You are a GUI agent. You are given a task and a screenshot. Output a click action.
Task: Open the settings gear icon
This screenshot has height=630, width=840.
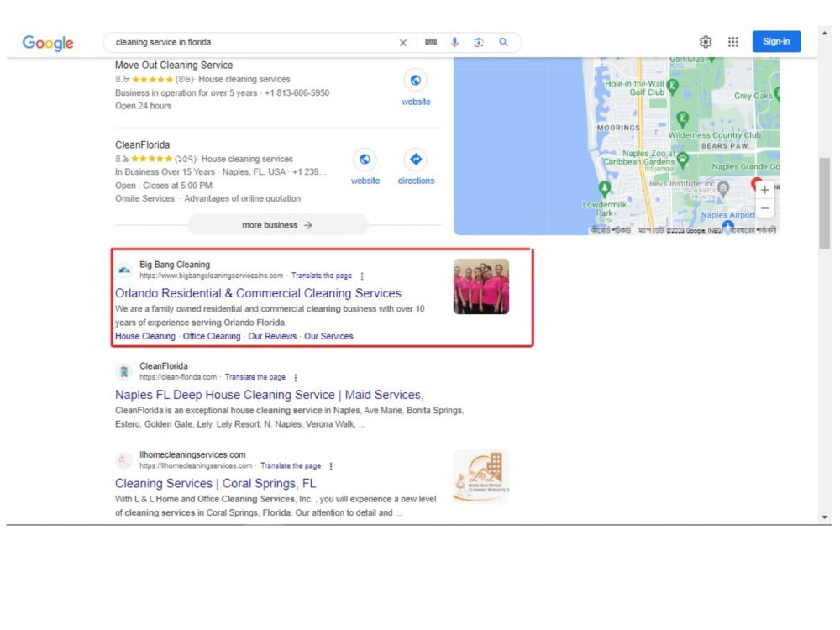click(x=706, y=42)
